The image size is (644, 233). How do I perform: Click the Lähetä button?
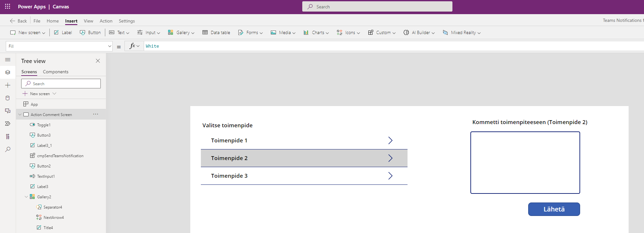554,209
